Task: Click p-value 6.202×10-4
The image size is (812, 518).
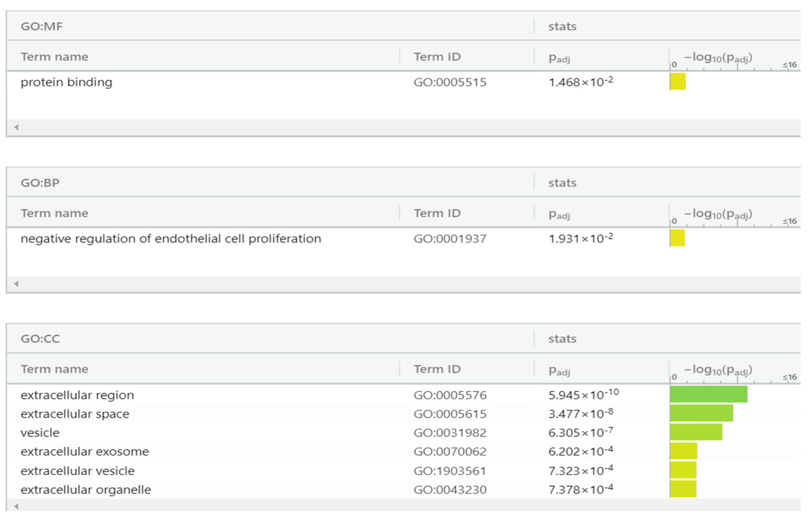Action: coord(581,451)
